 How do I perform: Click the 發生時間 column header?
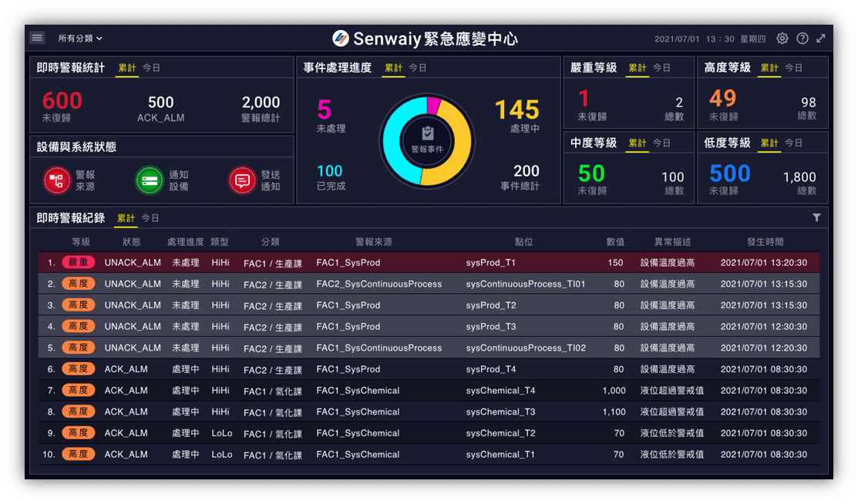(x=765, y=242)
